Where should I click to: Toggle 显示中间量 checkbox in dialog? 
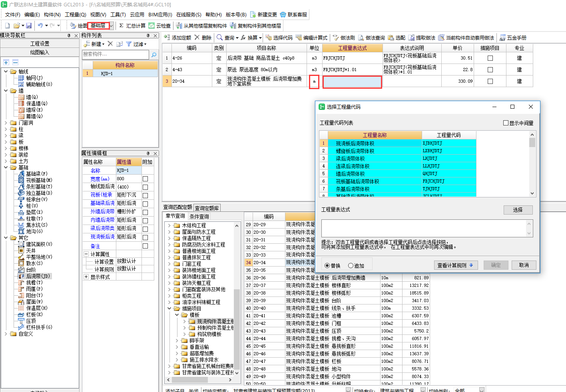(506, 123)
